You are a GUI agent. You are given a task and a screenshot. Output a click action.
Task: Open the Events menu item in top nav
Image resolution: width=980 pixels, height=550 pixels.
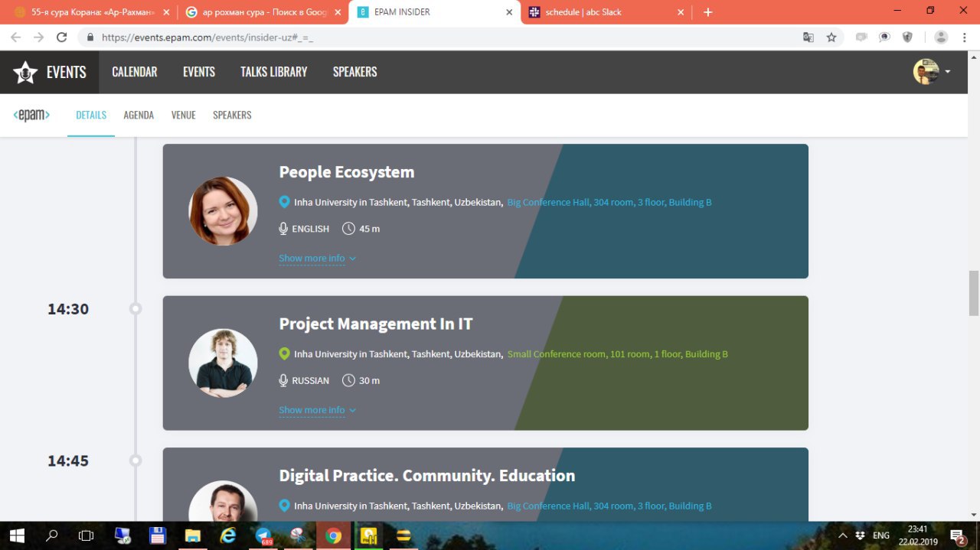(x=199, y=72)
